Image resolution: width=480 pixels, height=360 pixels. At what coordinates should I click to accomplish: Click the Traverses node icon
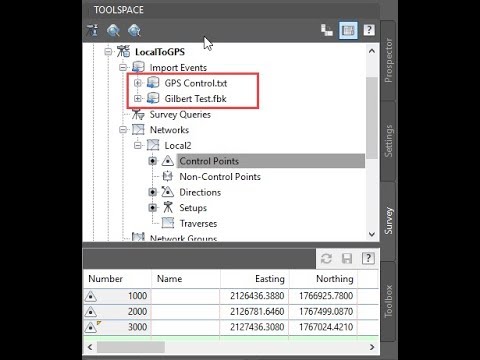(x=168, y=223)
